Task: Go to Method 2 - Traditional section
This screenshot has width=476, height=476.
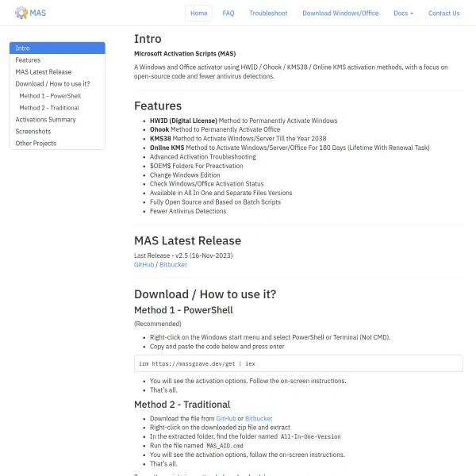Action: (57, 108)
